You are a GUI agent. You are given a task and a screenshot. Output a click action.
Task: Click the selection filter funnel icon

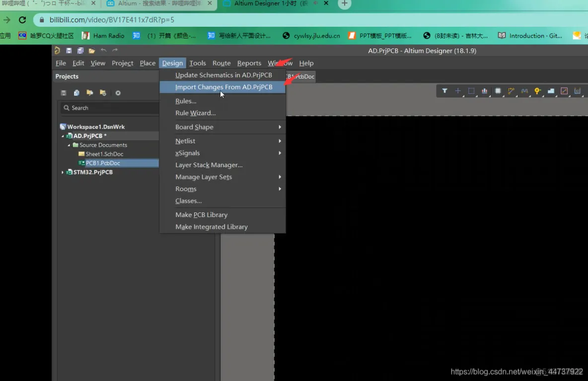(x=444, y=91)
